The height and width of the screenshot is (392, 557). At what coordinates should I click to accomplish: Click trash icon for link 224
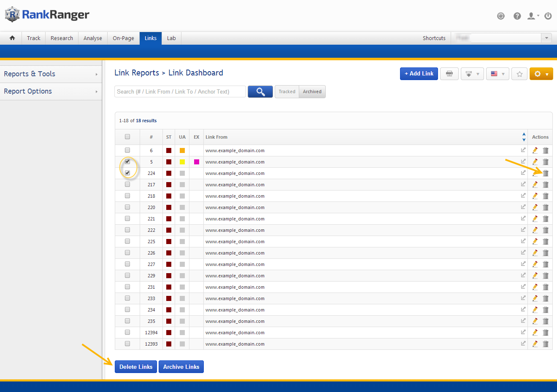[x=546, y=173]
